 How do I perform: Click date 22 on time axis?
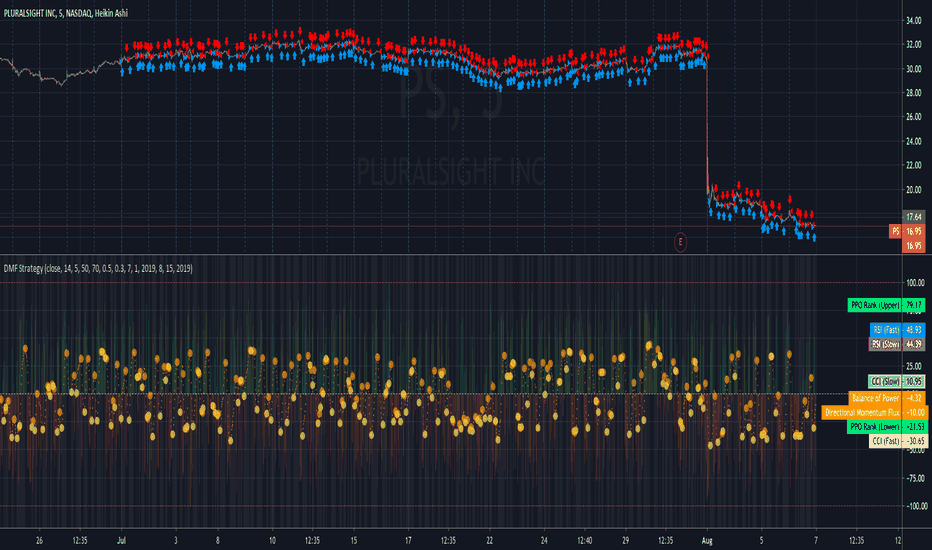489,540
